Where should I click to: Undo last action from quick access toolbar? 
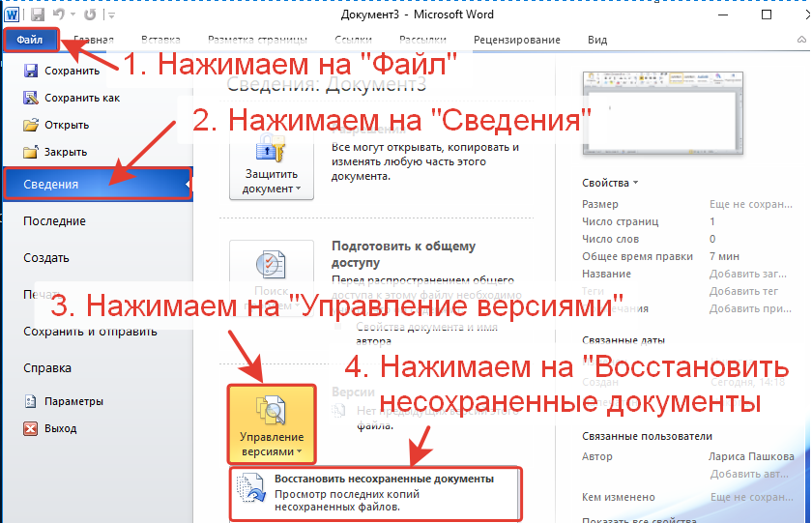tap(59, 14)
